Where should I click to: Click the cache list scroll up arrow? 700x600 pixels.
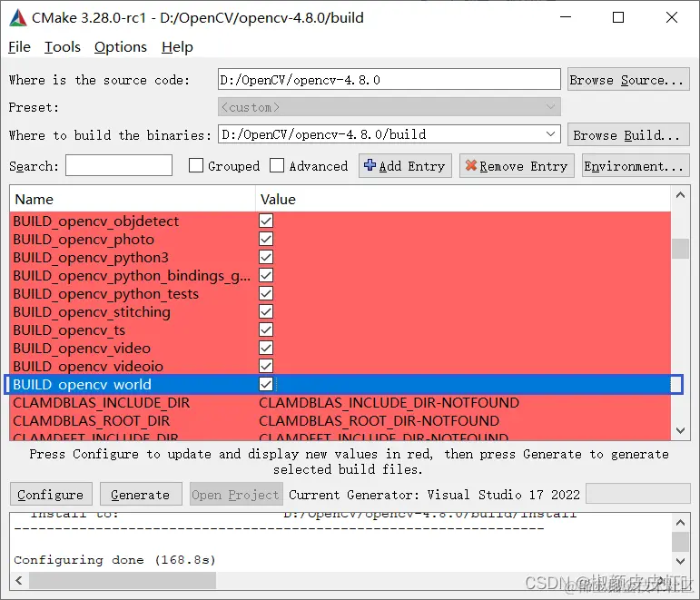680,195
